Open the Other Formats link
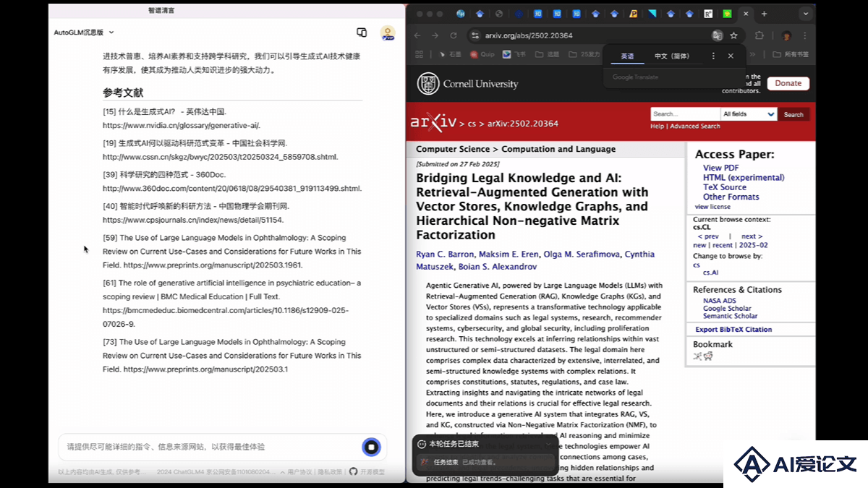 point(731,197)
